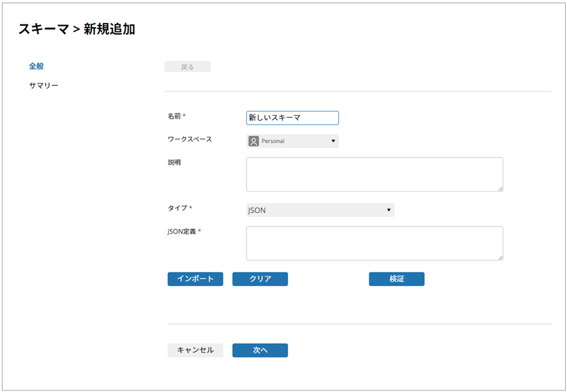The width and height of the screenshot is (567, 392).
Task: Click the greyed-out 戻る button
Action: click(187, 67)
